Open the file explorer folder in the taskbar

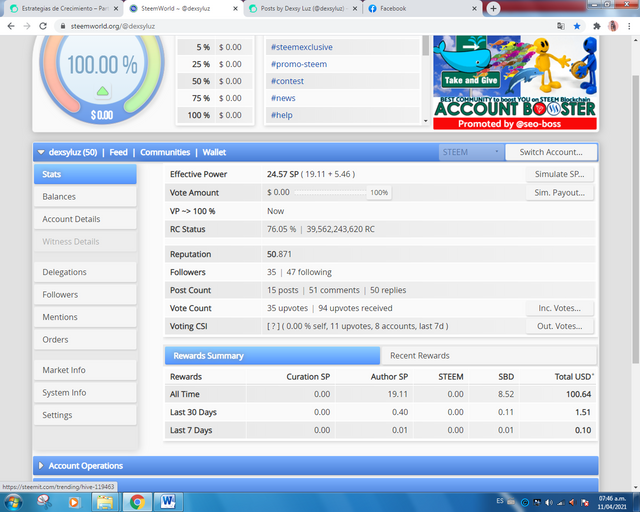pos(105,502)
